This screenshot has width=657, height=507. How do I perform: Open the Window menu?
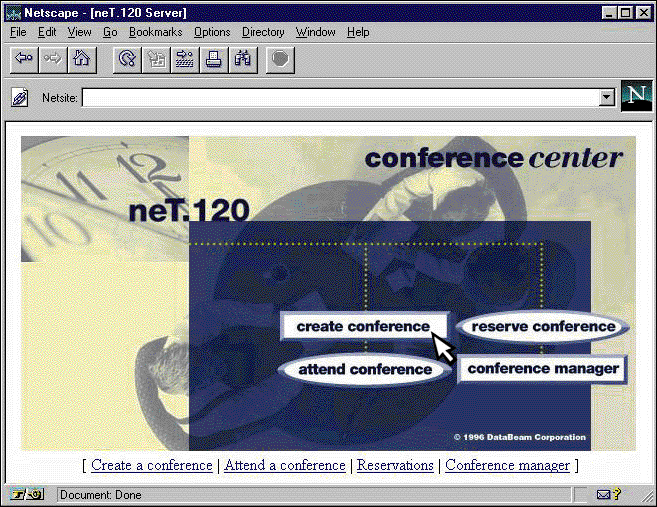(x=316, y=32)
